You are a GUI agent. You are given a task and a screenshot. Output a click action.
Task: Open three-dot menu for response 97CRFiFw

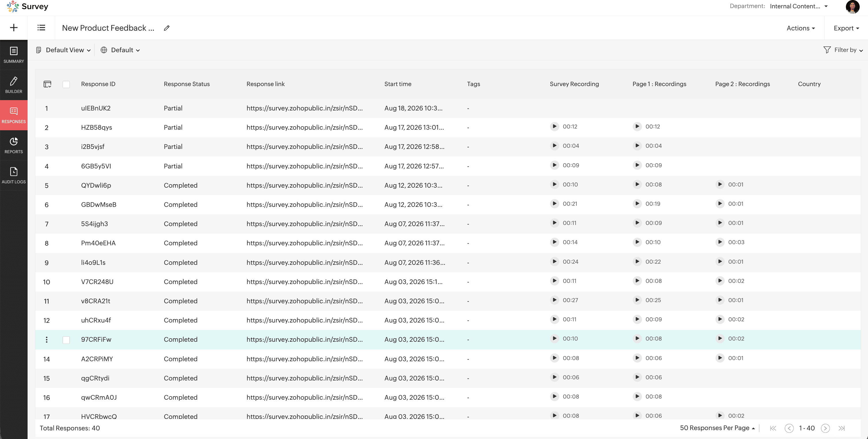(x=47, y=340)
